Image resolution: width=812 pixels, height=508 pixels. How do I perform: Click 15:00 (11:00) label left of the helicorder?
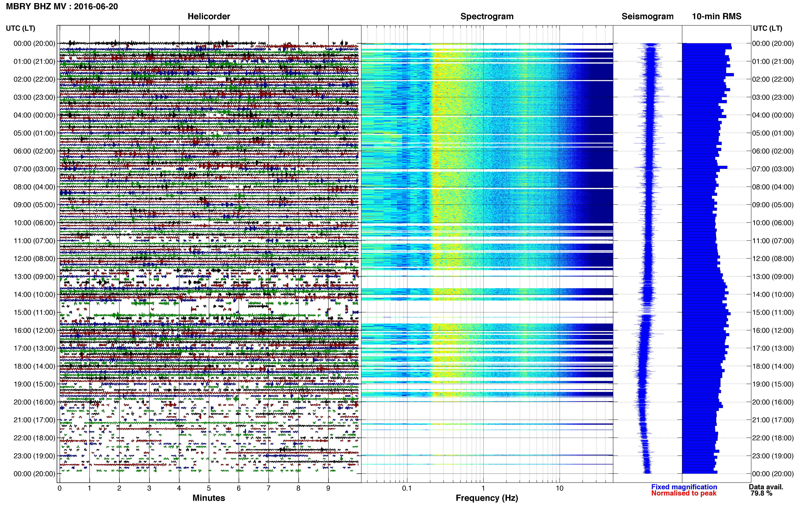pos(34,312)
